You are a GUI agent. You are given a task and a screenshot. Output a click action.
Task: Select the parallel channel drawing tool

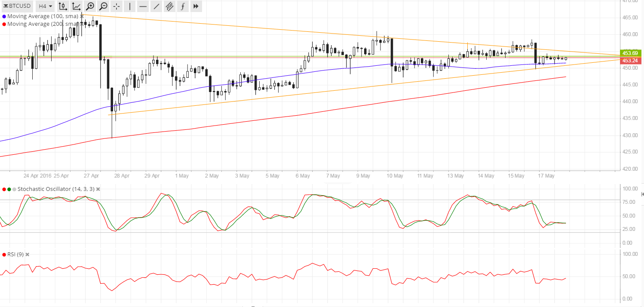tap(170, 6)
